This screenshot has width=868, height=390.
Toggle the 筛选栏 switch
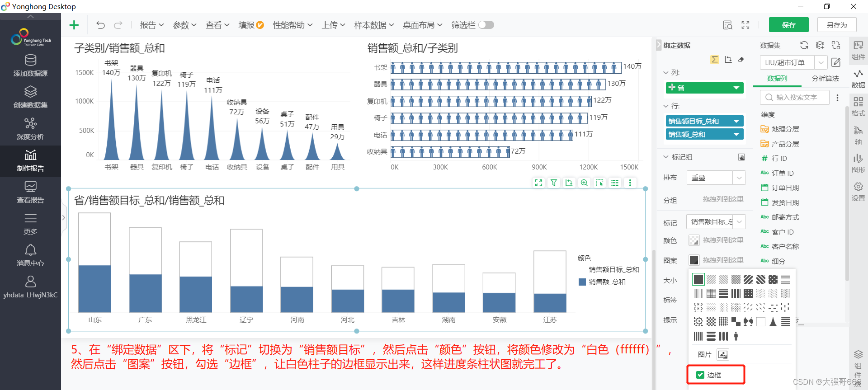pyautogui.click(x=486, y=25)
